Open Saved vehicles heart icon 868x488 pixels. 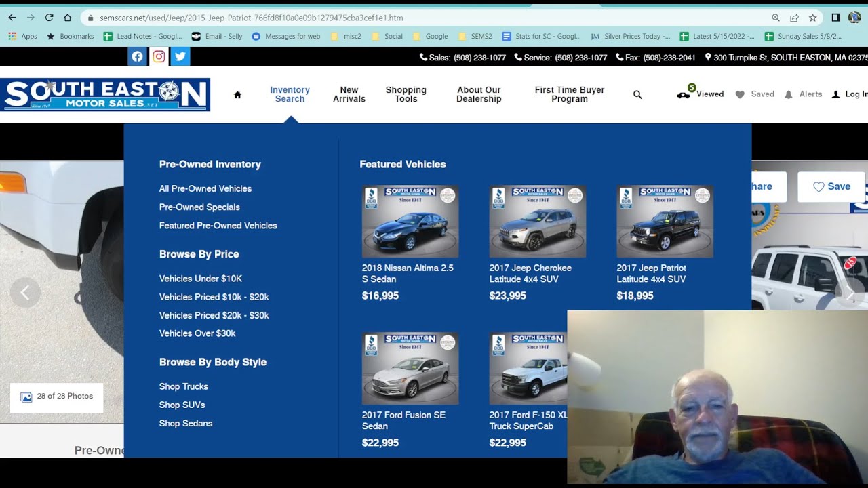coord(740,95)
